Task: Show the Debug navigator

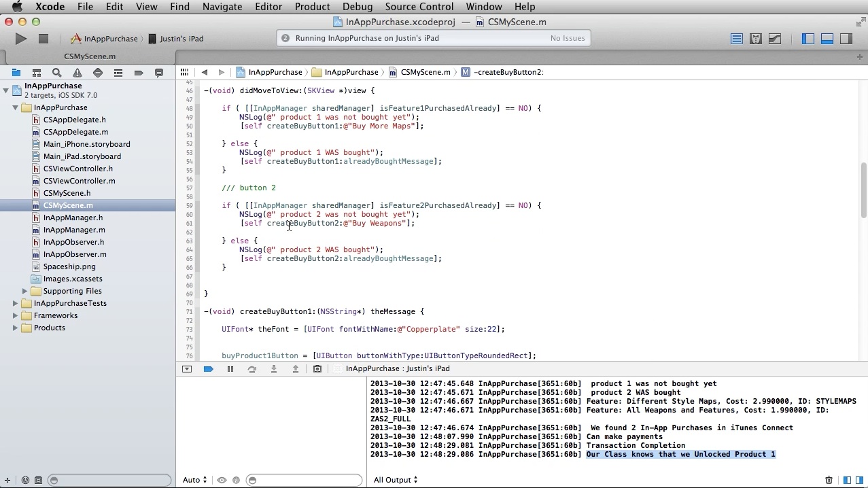Action: click(118, 73)
